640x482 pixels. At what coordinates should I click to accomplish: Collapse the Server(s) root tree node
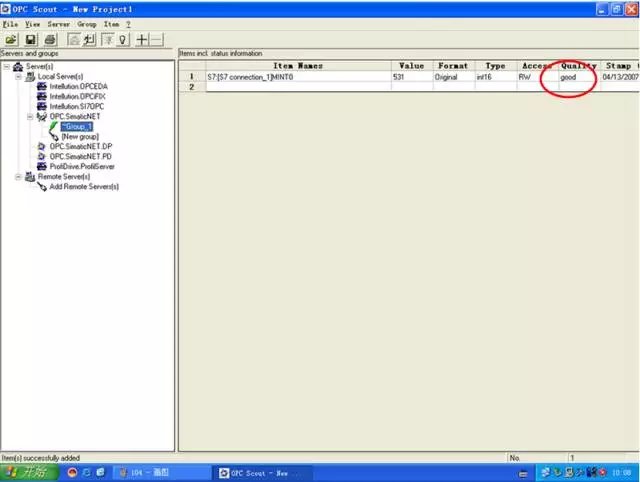click(7, 67)
